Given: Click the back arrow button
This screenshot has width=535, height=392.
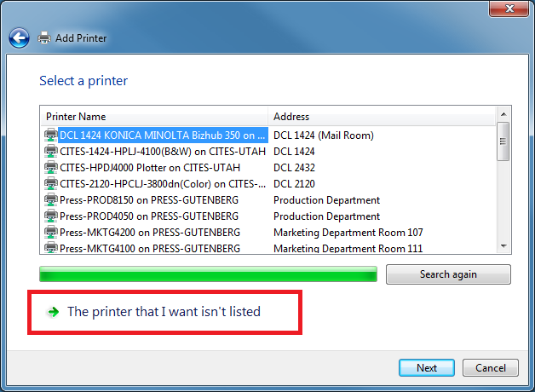Looking at the screenshot, I should click(x=19, y=38).
